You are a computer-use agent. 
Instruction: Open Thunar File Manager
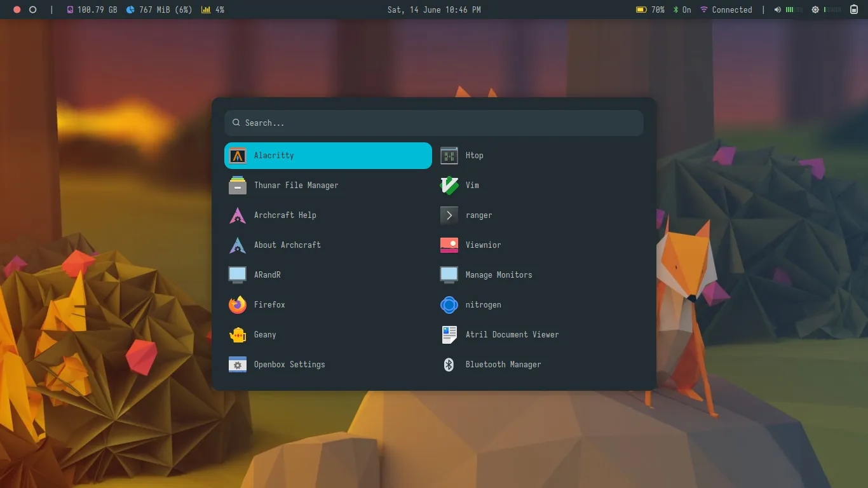[328, 186]
